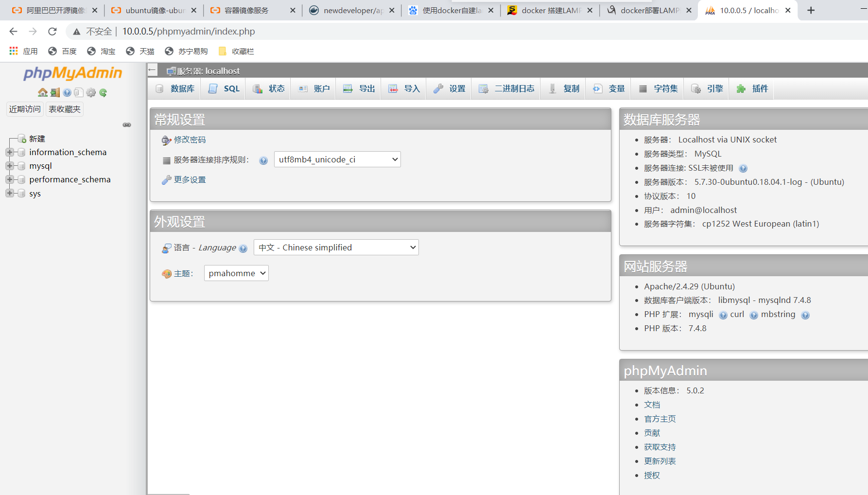The image size is (868, 495).
Task: Click the help icon after curl extension
Action: click(754, 315)
